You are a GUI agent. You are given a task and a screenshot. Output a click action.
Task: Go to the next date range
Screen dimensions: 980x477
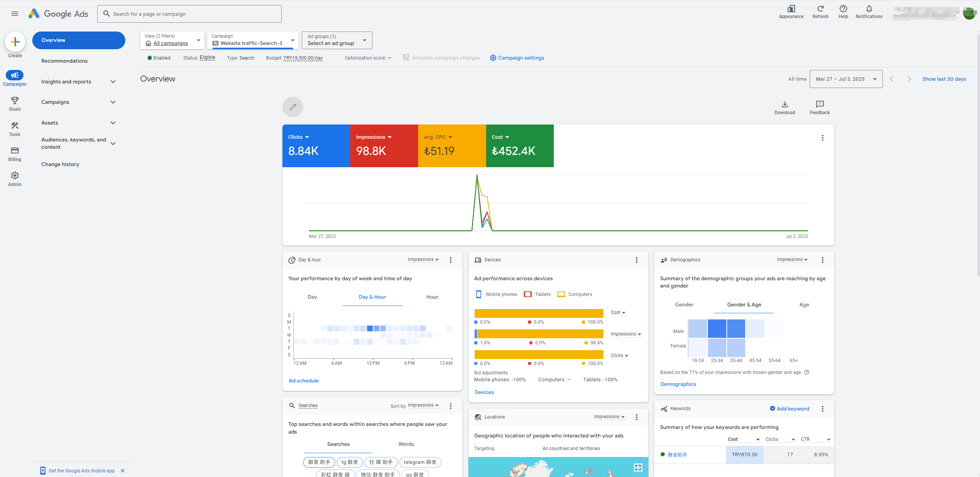pos(909,79)
